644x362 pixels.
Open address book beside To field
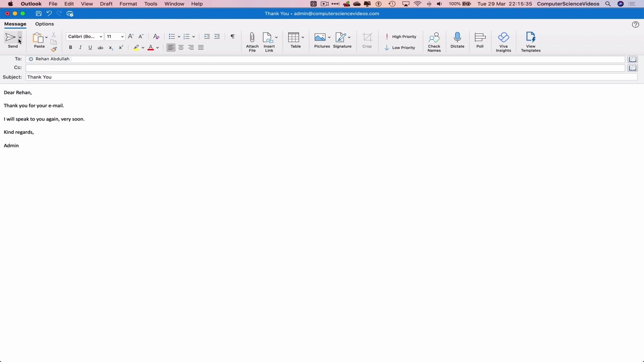pos(632,59)
